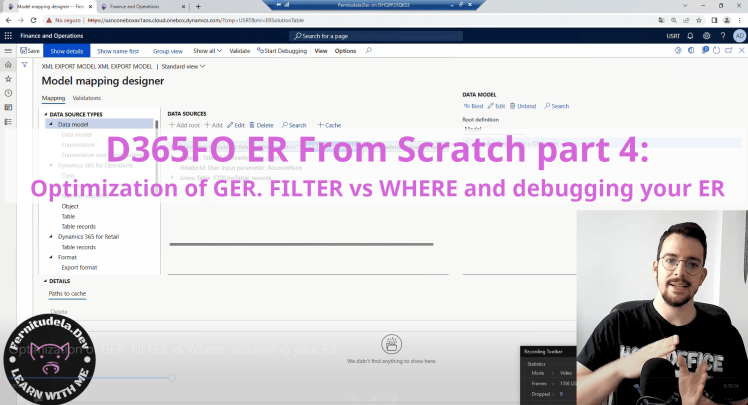The width and height of the screenshot is (748, 405).
Task: Open the app launcher waffle icon
Action: click(x=8, y=36)
